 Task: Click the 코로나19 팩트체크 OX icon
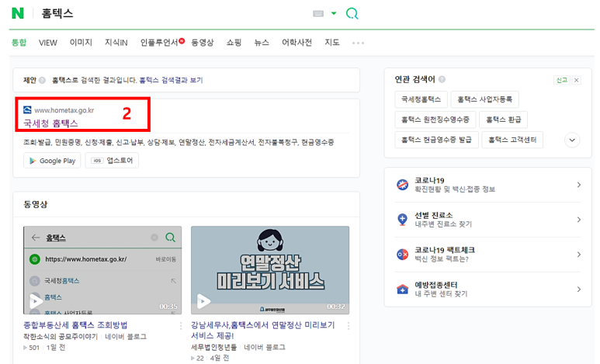(402, 254)
